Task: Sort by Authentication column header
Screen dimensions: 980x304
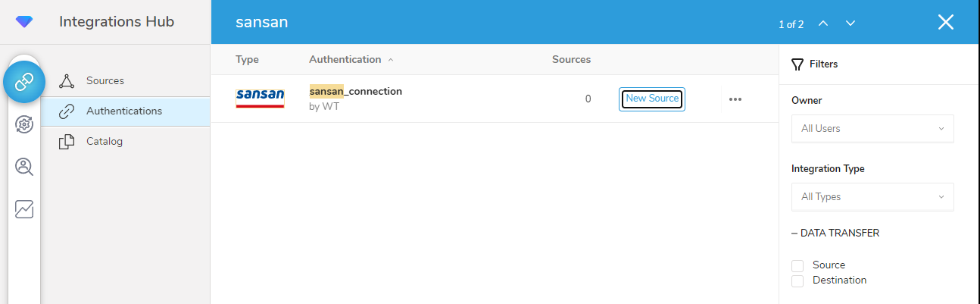Action: coord(345,59)
